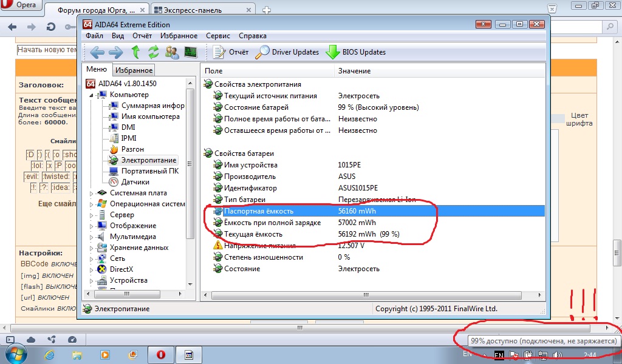622x364 pixels.
Task: Click the BIOS Updates green arrow button
Action: pos(355,52)
